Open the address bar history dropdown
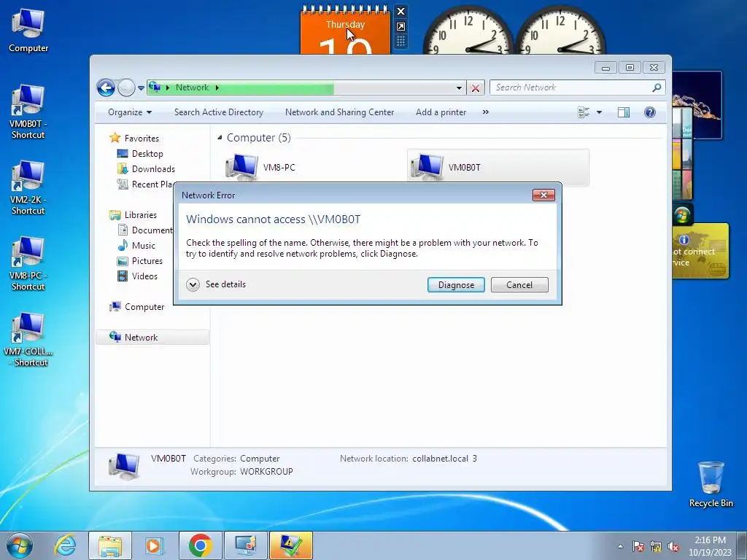 coord(459,87)
